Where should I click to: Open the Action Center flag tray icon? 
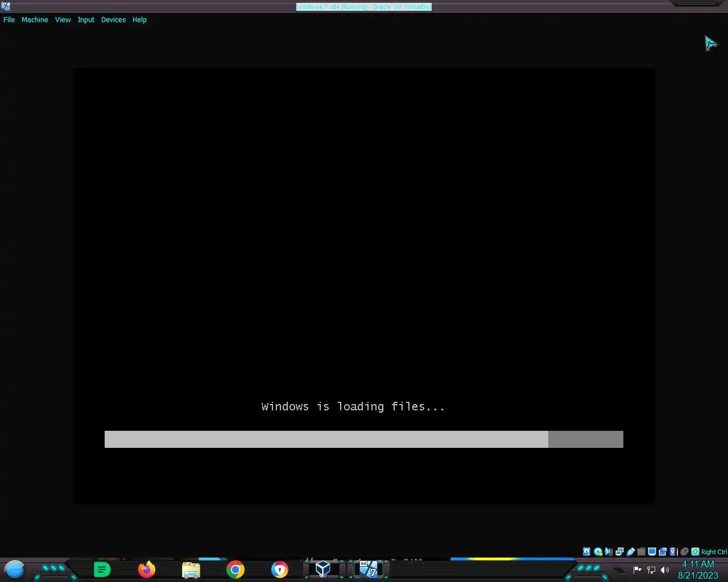[638, 569]
